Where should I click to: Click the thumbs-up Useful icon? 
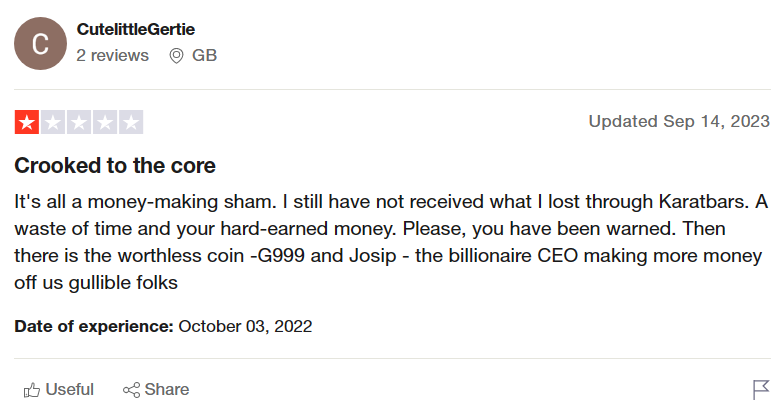point(31,390)
